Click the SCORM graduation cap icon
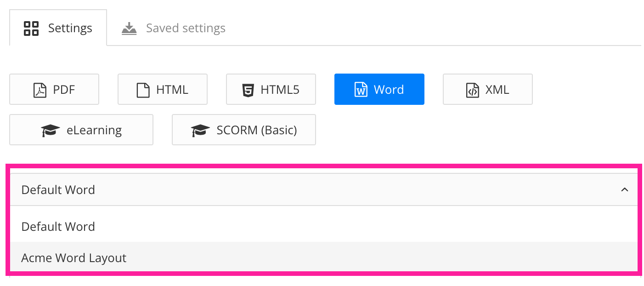The height and width of the screenshot is (286, 644). pos(200,130)
